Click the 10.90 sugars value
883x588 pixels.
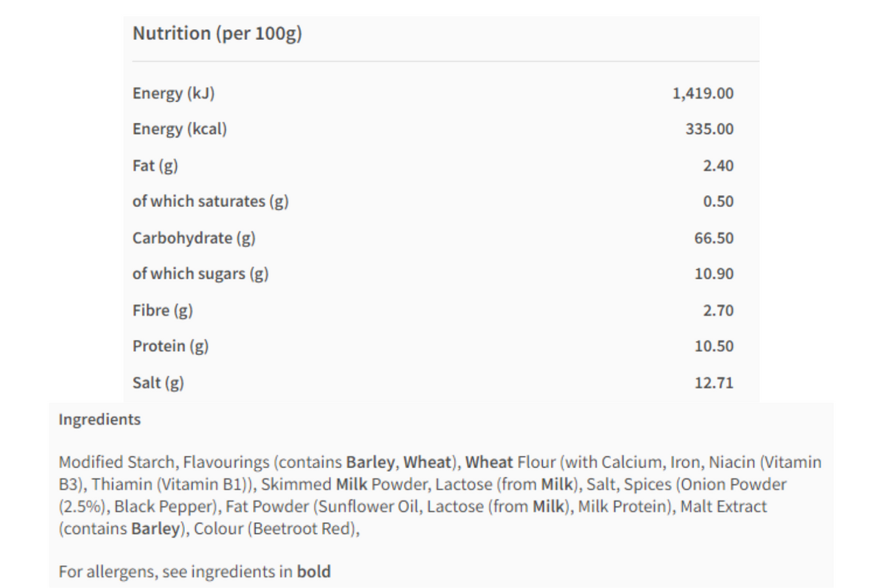[714, 274]
